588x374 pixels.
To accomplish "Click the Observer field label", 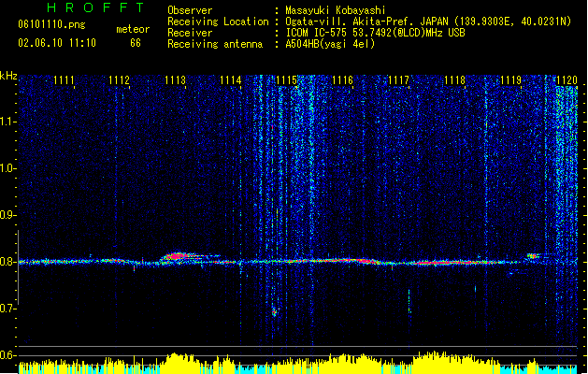I will tap(190, 10).
